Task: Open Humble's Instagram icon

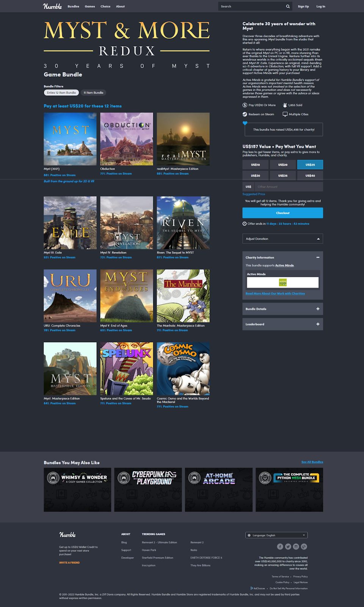Action: click(x=296, y=547)
